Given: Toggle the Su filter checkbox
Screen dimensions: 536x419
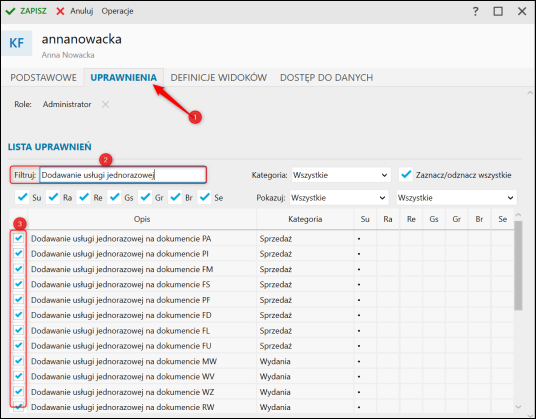Looking at the screenshot, I should (23, 197).
